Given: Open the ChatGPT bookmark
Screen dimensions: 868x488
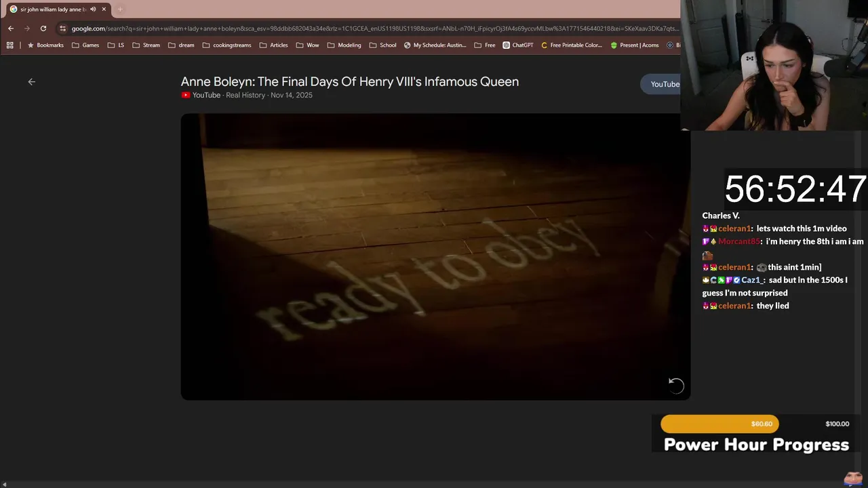Looking at the screenshot, I should [x=518, y=45].
